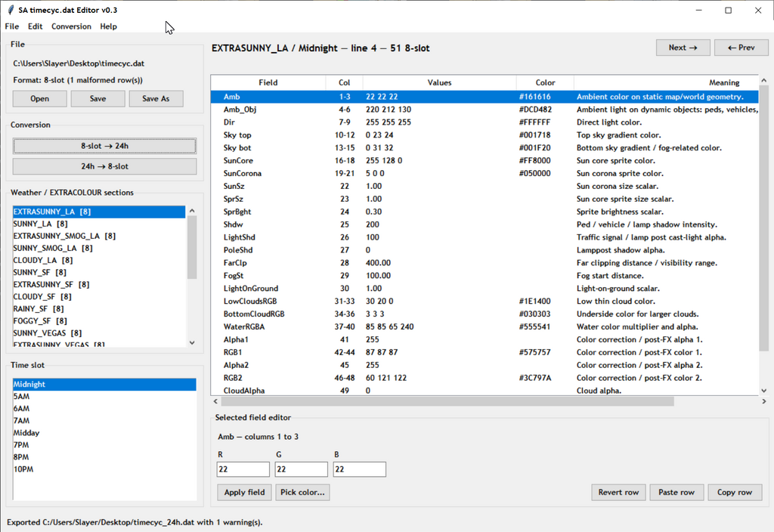This screenshot has height=532, width=774.
Task: Select the FarClp field row
Action: point(485,263)
